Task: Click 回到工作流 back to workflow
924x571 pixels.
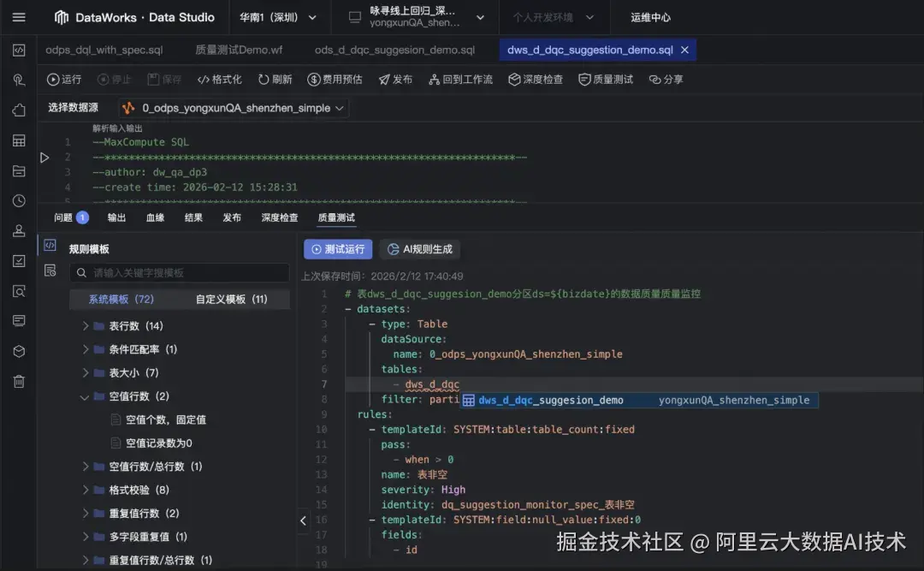Action: tap(461, 79)
